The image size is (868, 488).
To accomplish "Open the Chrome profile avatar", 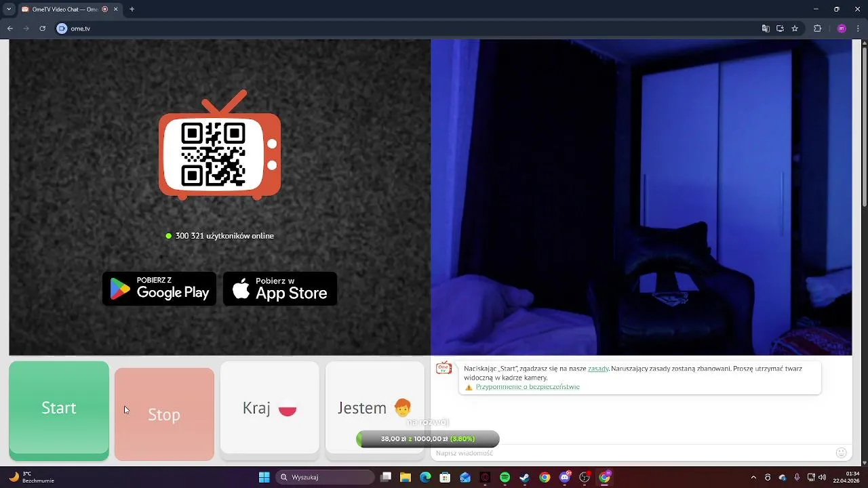I will click(x=842, y=28).
